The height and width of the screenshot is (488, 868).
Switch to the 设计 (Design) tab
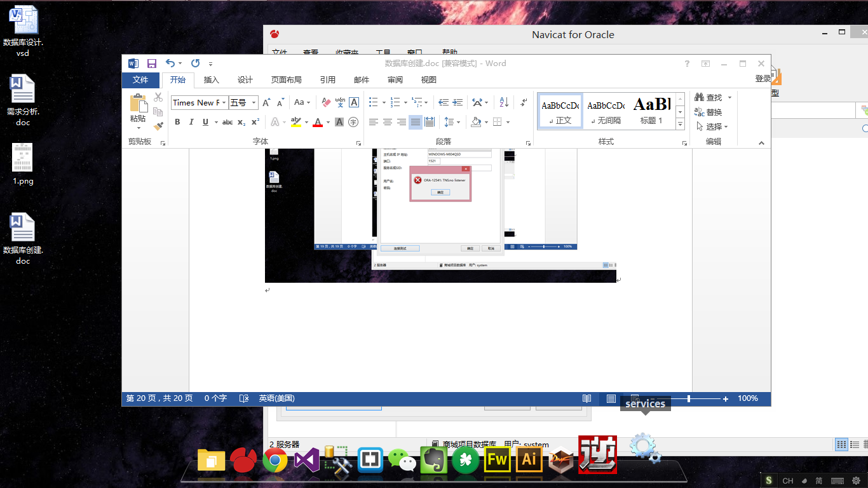click(245, 79)
